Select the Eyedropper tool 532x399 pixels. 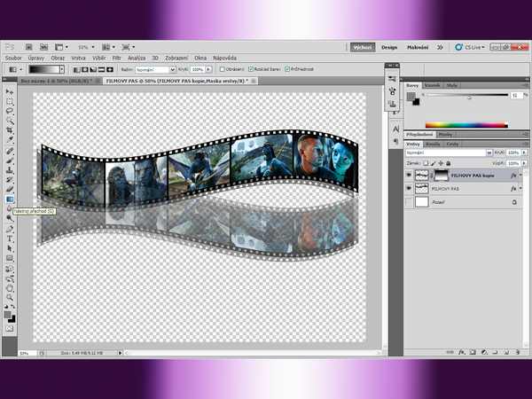click(10, 140)
